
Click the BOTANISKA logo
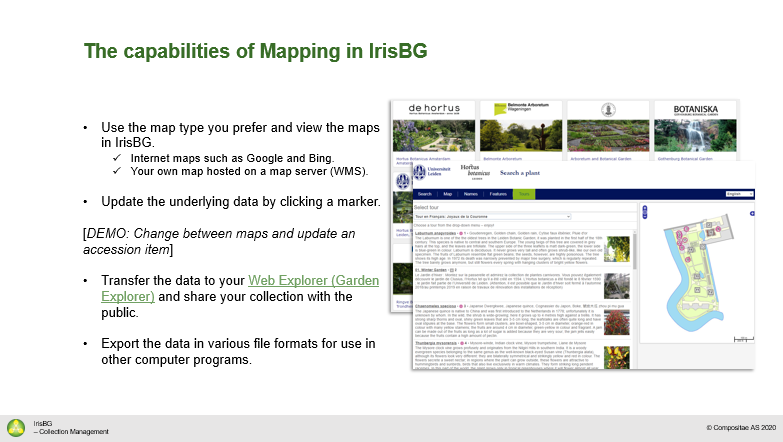point(695,110)
